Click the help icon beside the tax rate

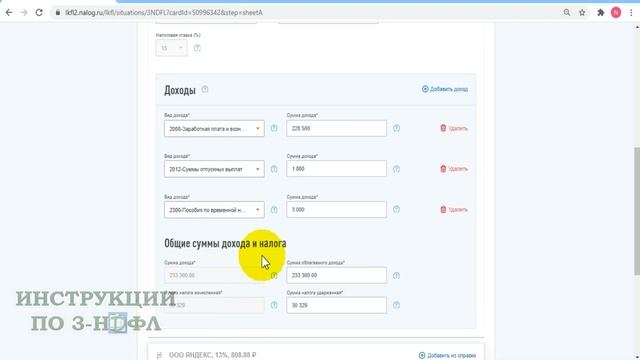tap(197, 48)
